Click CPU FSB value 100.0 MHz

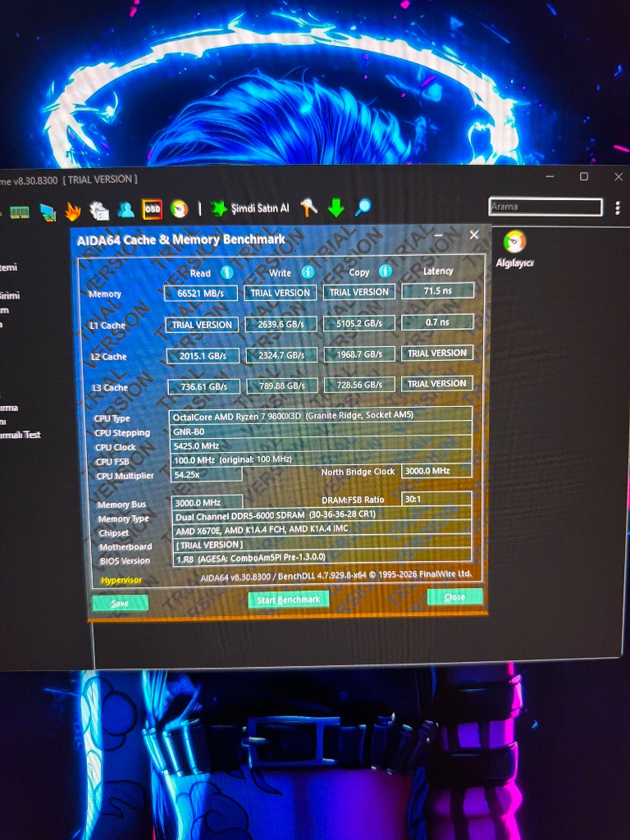tap(321, 459)
